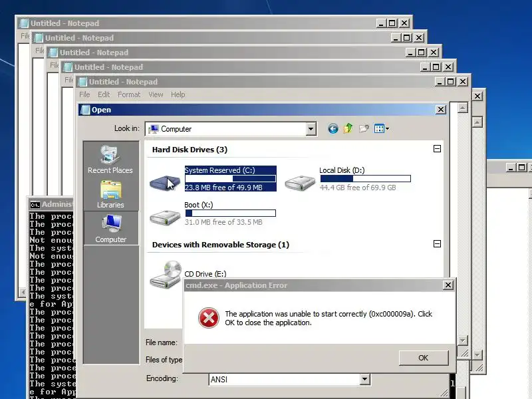This screenshot has width=532, height=399.
Task: Open the Help menu in front Notepad
Action: click(x=178, y=94)
